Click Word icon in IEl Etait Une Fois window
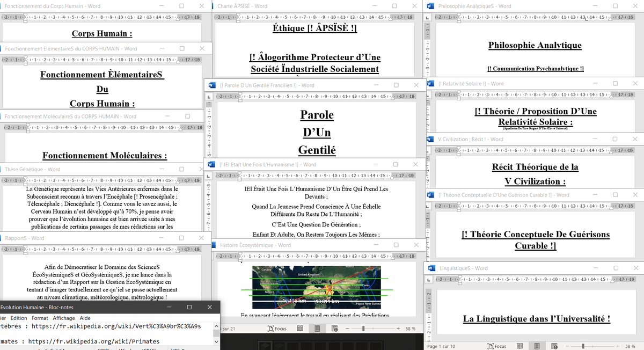 tap(211, 164)
